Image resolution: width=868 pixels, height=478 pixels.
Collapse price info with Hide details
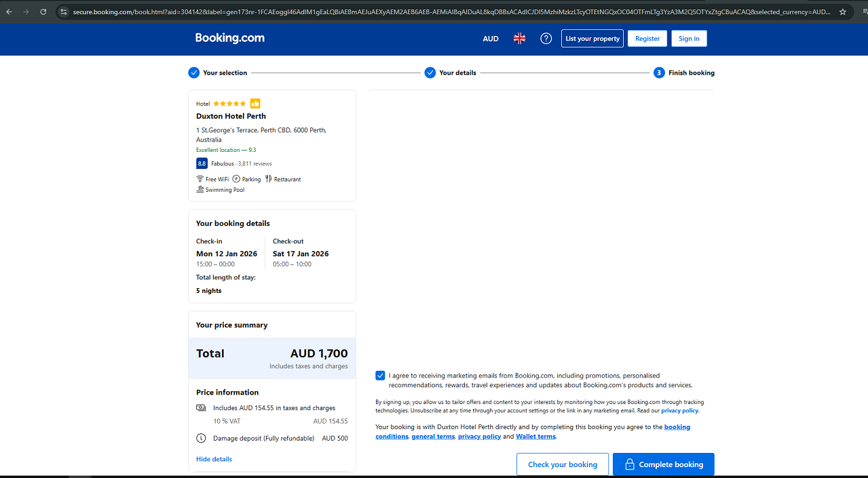pos(214,459)
